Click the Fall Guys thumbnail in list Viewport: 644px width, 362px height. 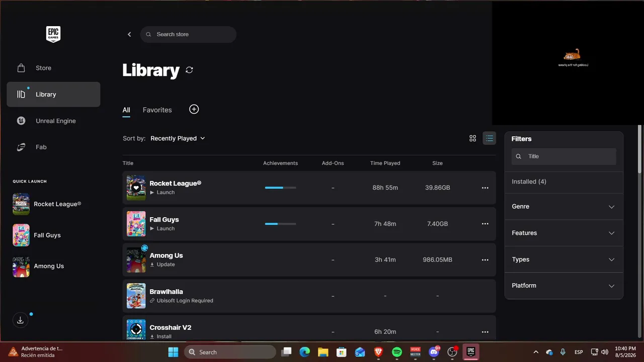point(136,224)
